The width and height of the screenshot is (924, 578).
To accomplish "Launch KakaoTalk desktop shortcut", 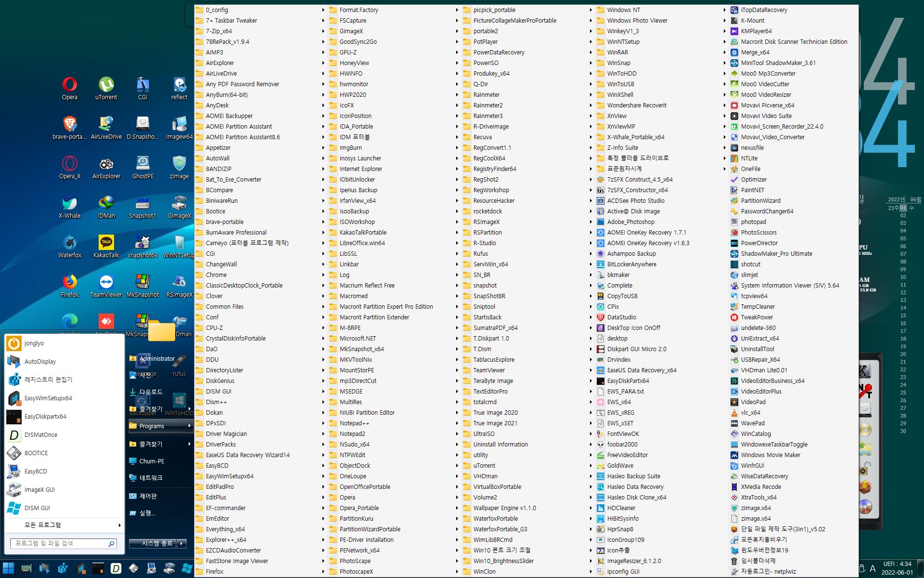I will tap(106, 247).
